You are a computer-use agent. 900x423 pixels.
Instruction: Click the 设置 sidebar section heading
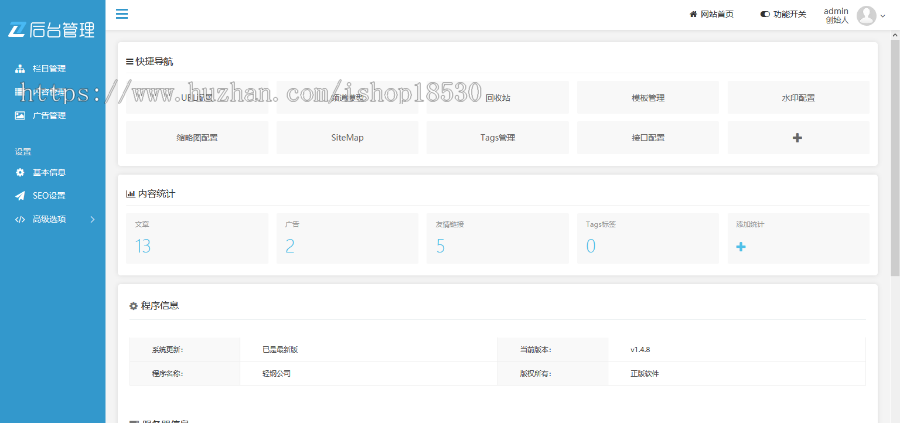pos(23,152)
